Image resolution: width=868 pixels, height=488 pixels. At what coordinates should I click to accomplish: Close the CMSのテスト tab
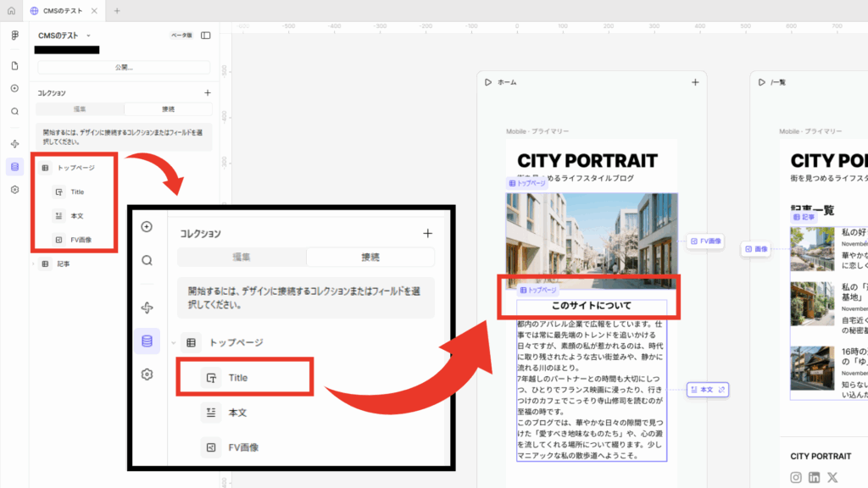tap(92, 11)
